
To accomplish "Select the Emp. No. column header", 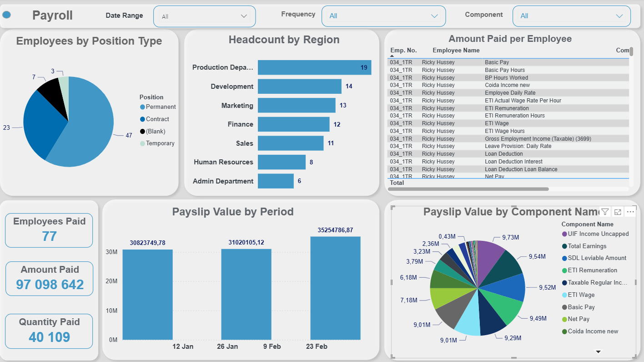I will pyautogui.click(x=403, y=51).
